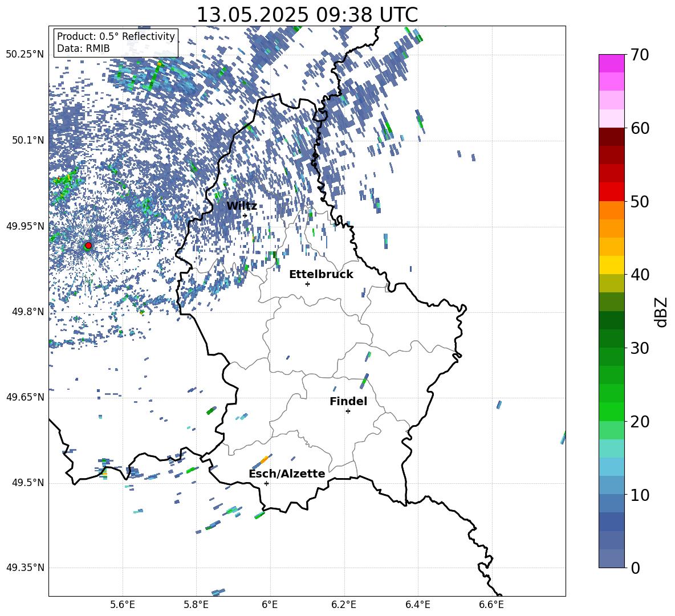This screenshot has height=616, width=675.
Task: Click the 50.25°N latitude label
Action: coord(25,55)
